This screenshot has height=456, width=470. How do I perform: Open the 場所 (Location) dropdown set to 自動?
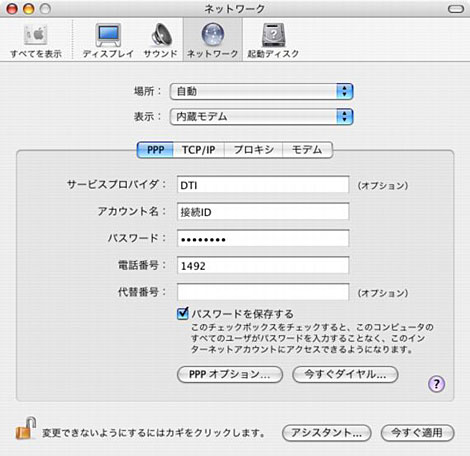pos(261,91)
